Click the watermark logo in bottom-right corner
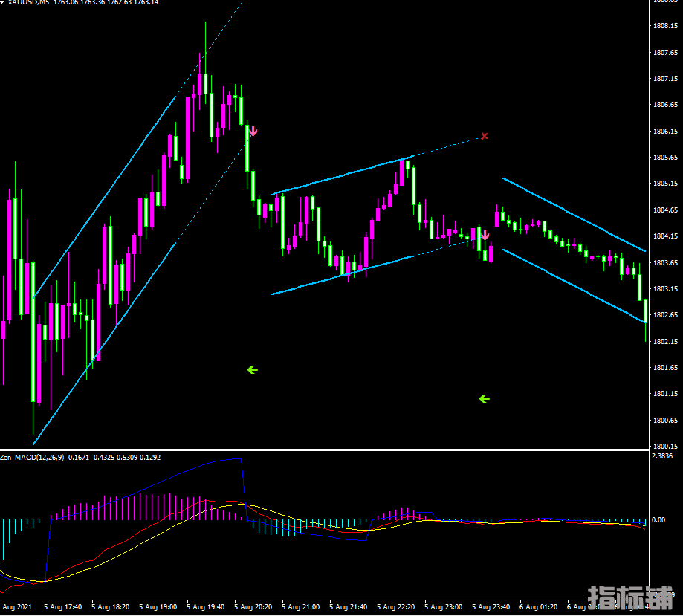 click(x=630, y=598)
